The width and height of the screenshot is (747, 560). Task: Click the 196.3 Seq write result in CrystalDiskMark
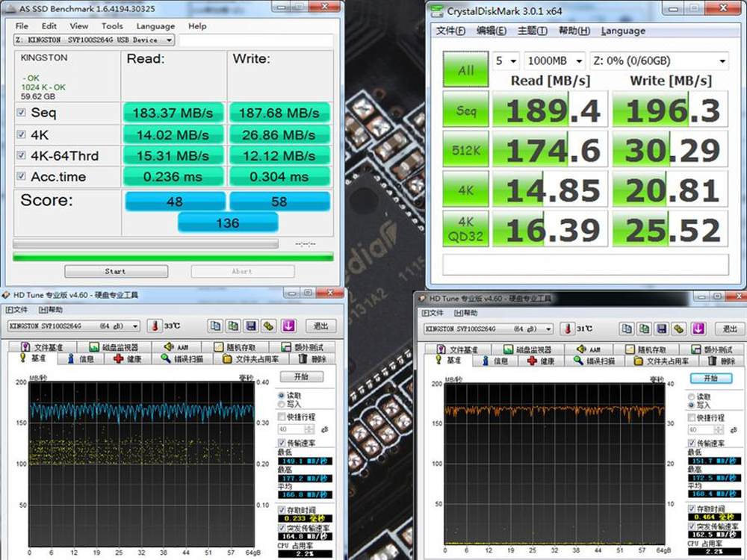670,110
